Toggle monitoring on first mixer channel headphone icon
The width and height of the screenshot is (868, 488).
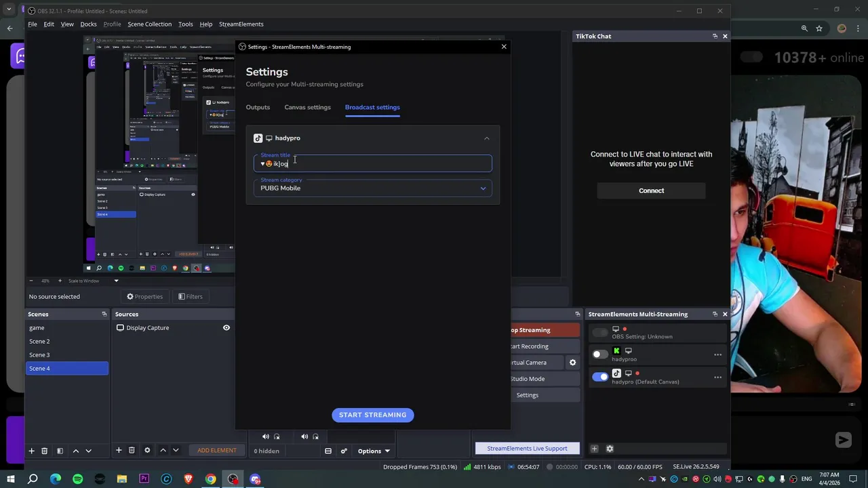277,437
